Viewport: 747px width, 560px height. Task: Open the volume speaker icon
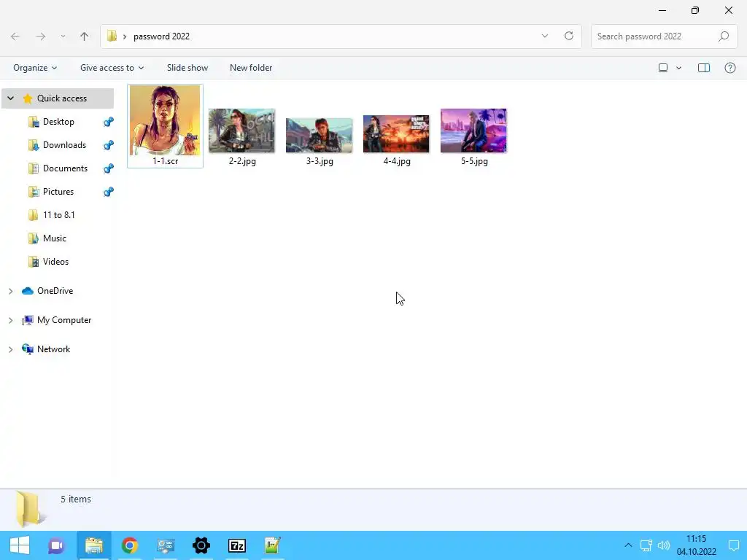664,545
